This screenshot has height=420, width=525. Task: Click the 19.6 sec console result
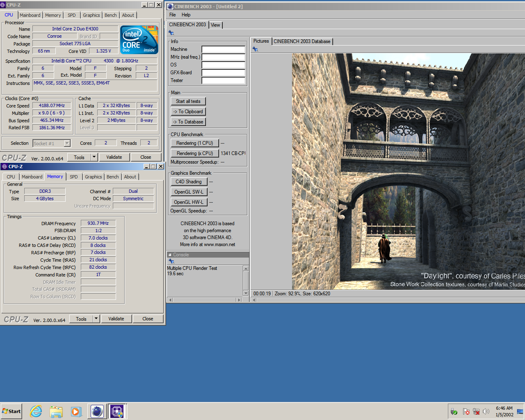pos(175,274)
